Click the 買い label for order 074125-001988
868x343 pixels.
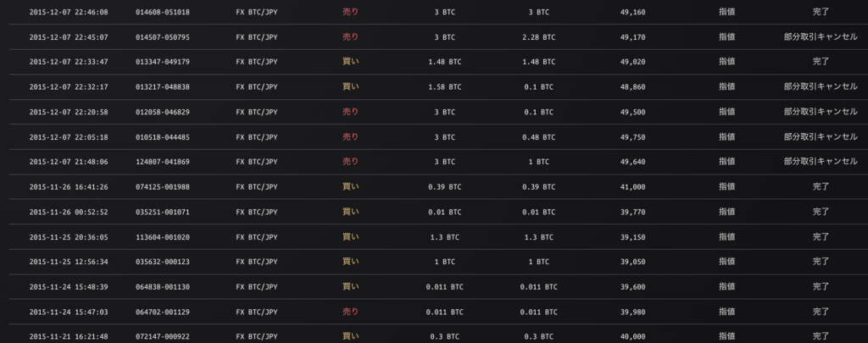click(350, 187)
